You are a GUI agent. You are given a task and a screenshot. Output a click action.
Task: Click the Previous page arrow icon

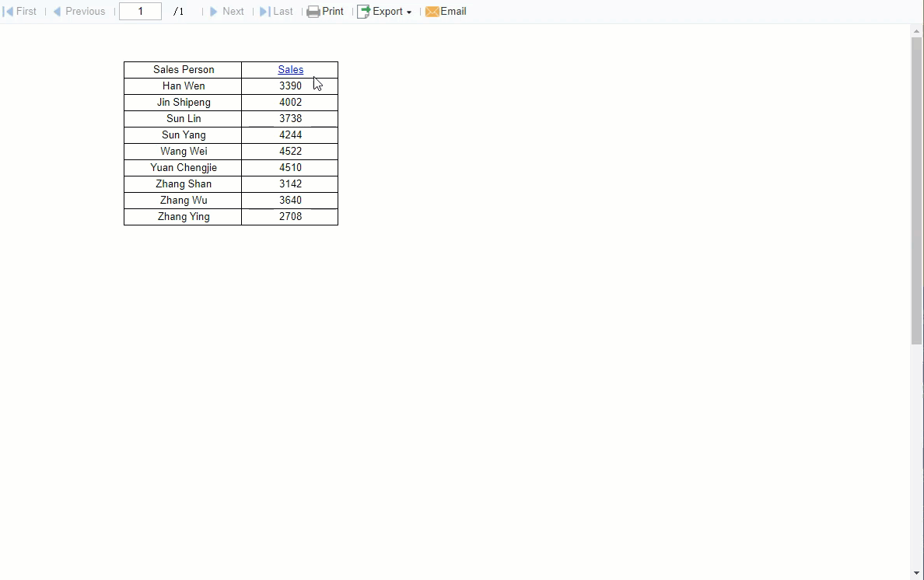coord(57,11)
